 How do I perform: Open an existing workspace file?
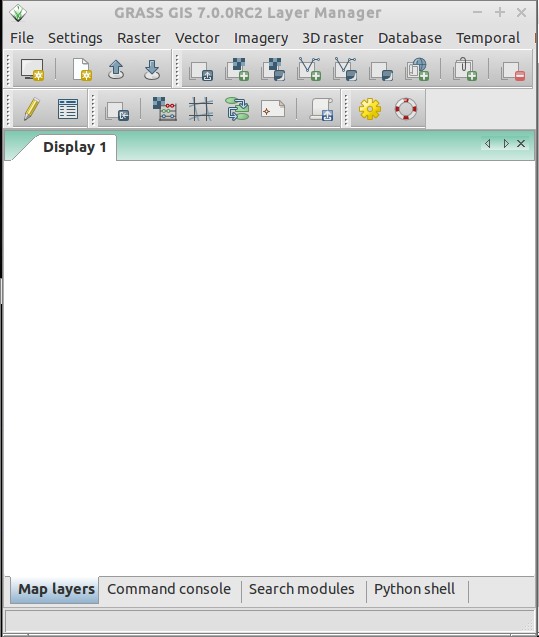[116, 69]
